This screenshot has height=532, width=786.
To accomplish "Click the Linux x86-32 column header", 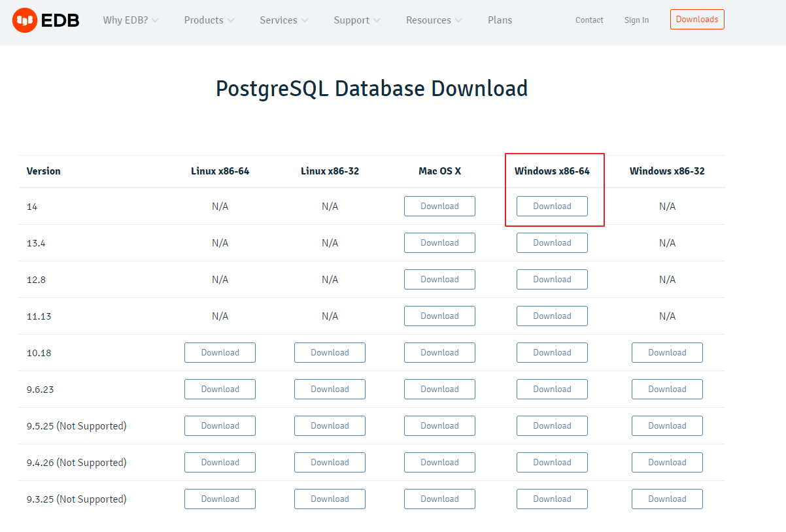I will pyautogui.click(x=330, y=171).
